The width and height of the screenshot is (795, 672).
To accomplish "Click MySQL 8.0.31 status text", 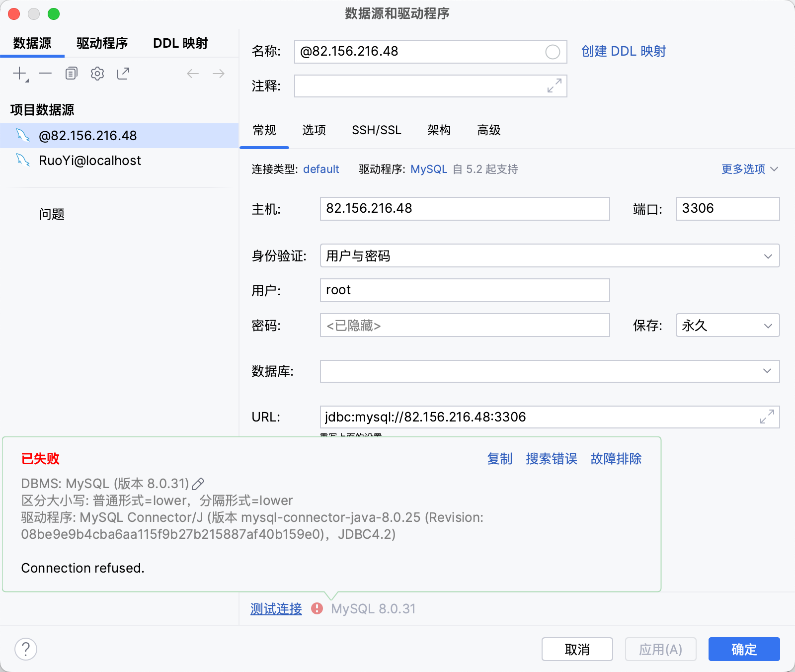I will coord(373,608).
